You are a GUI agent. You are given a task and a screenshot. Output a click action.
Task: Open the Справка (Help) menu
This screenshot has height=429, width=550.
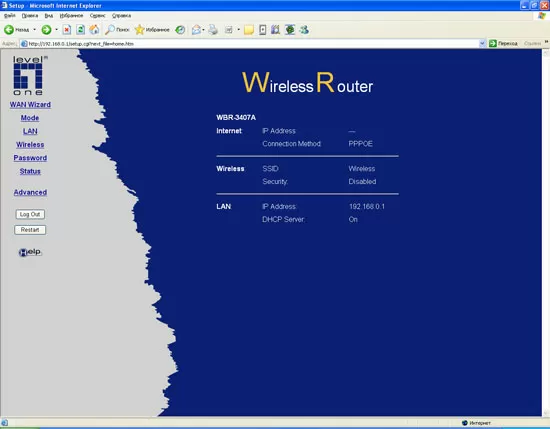(x=121, y=15)
